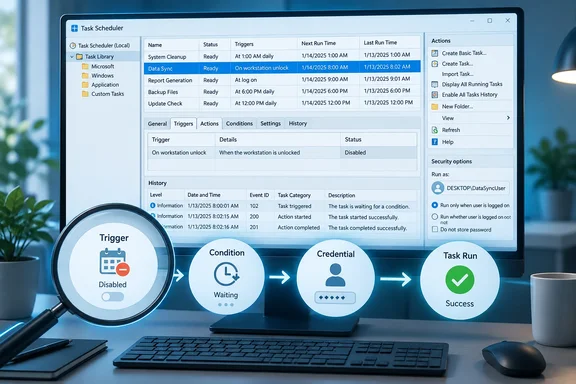
Task: Switch to the General tab
Action: 157,124
